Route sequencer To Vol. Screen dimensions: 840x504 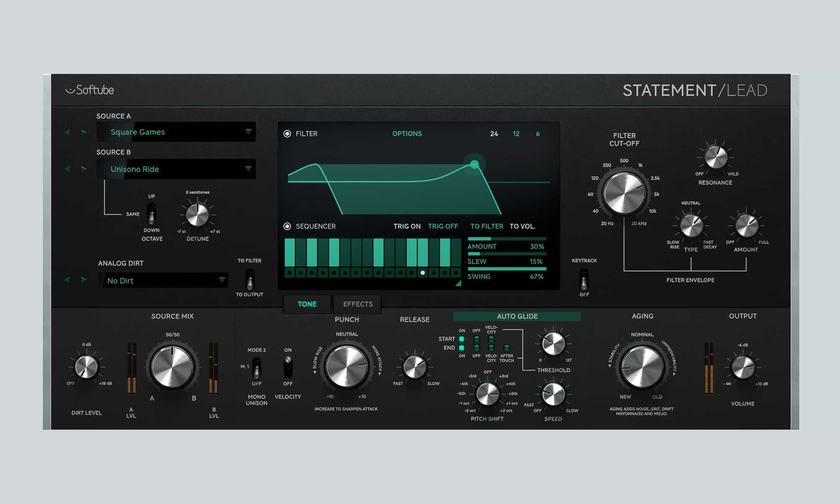coord(522,226)
